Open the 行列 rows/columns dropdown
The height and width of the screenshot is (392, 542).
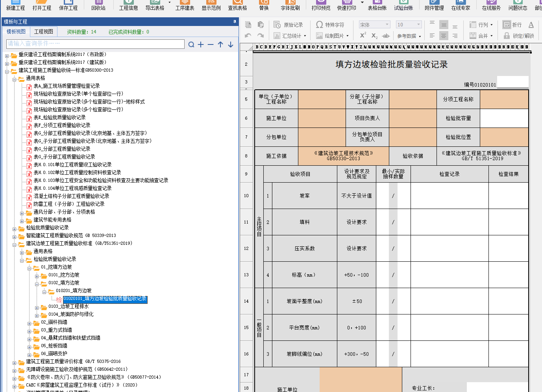[481, 25]
